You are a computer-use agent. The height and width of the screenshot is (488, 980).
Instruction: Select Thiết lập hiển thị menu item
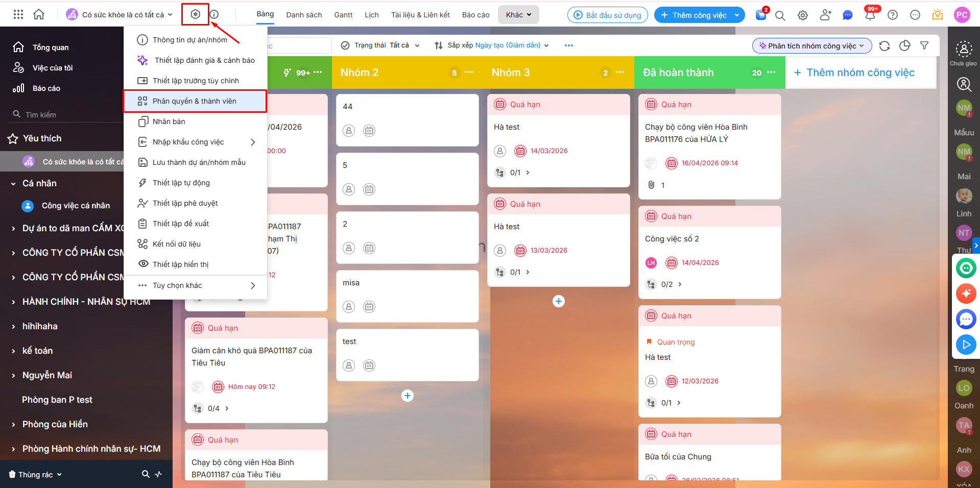pyautogui.click(x=196, y=264)
